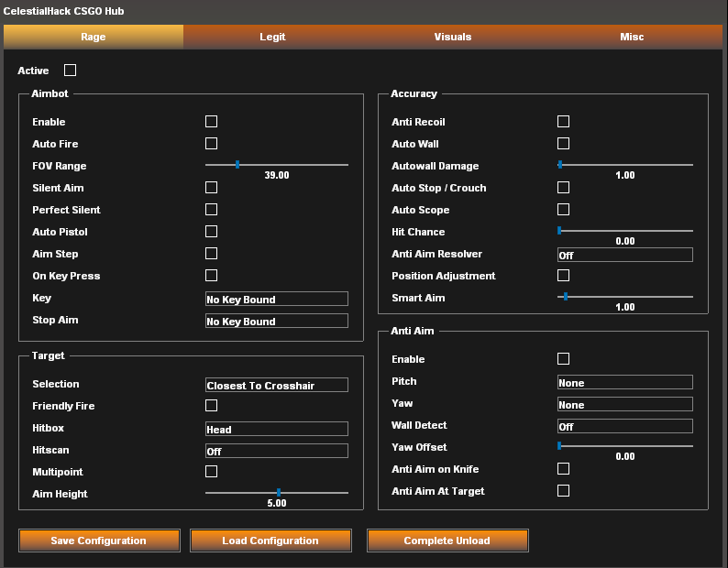Click the Save Configuration button
Viewport: 728px width, 568px height.
99,541
